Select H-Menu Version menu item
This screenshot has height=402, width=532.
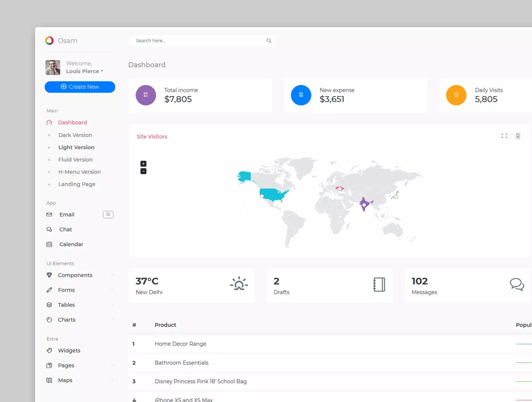point(80,172)
